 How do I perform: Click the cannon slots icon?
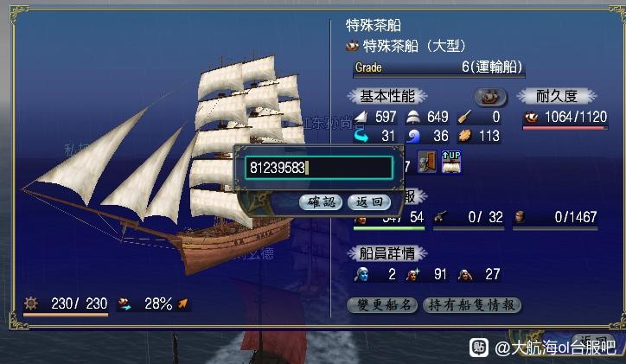441,217
